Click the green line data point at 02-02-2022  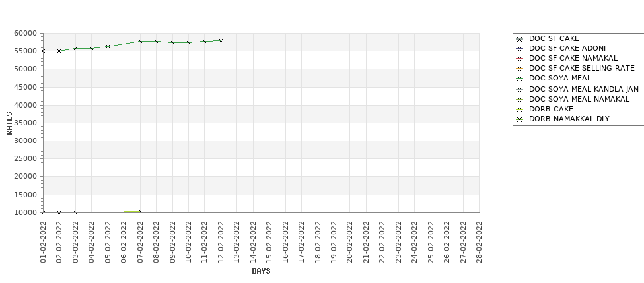tap(59, 51)
